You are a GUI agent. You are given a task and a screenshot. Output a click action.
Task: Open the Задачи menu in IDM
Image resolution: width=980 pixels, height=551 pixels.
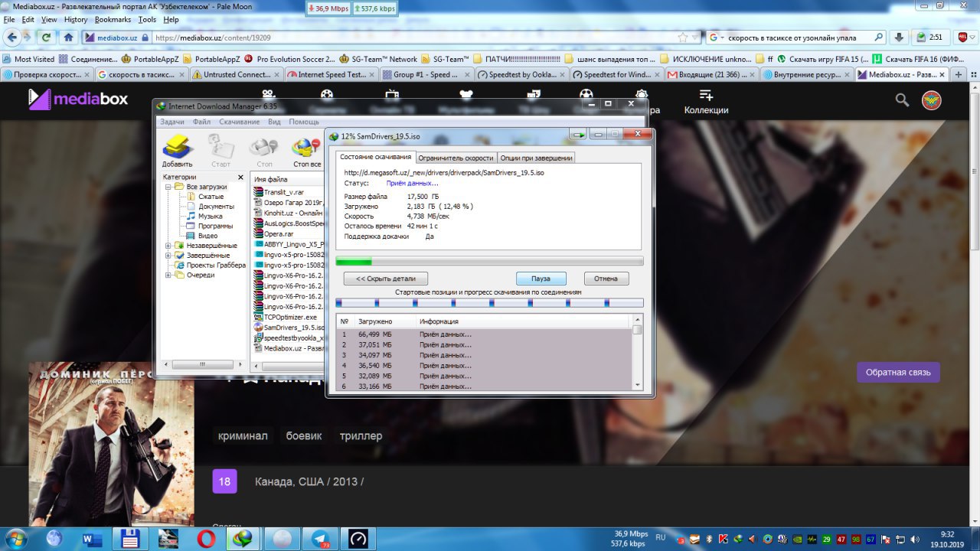(x=172, y=122)
